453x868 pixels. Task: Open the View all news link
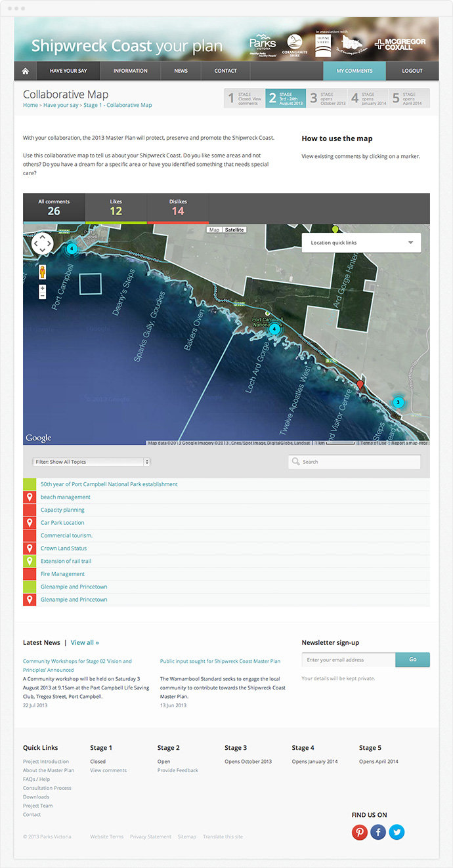(x=85, y=642)
